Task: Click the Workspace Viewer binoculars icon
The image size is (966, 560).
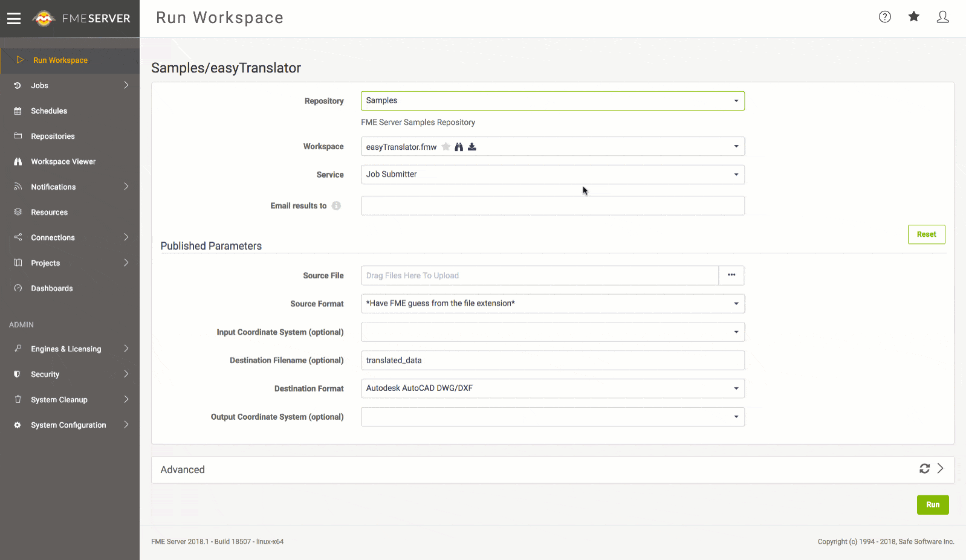Action: (x=18, y=161)
